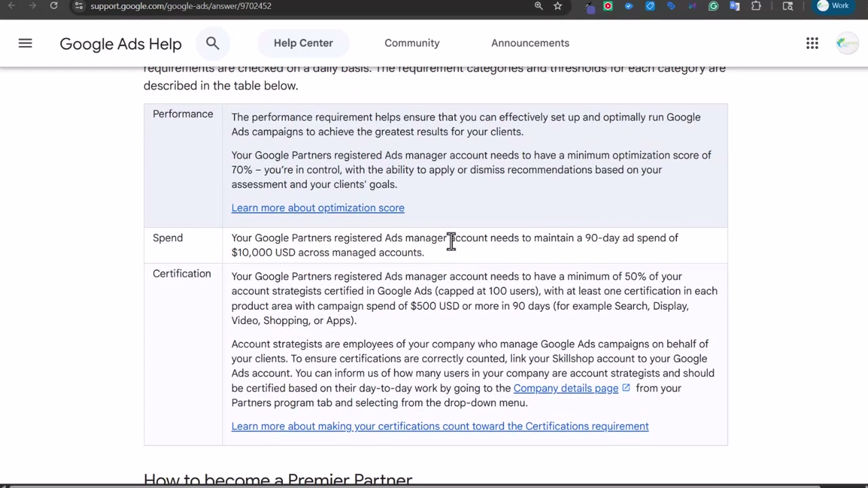
Task: Click the Certification row label
Action: [182, 274]
